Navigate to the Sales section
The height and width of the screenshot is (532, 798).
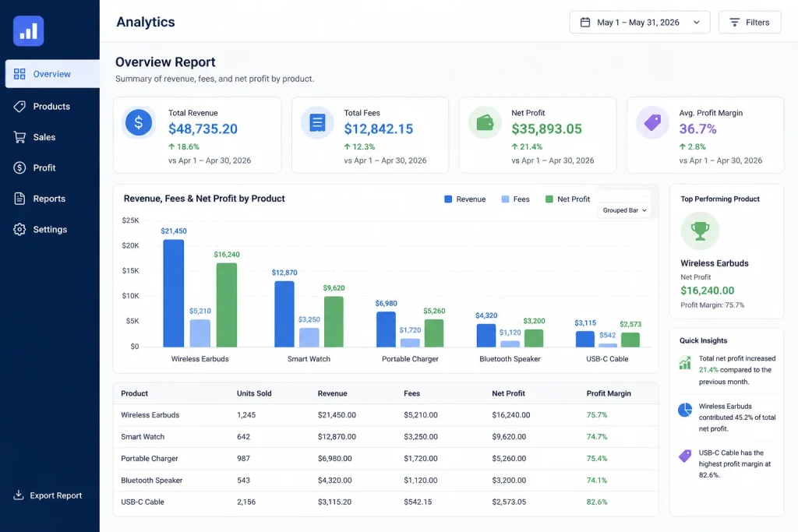(44, 137)
